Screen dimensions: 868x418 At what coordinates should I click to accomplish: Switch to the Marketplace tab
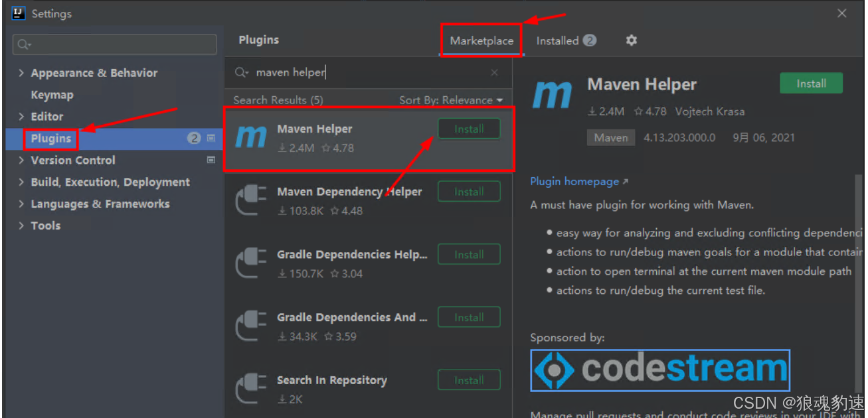[x=481, y=40]
